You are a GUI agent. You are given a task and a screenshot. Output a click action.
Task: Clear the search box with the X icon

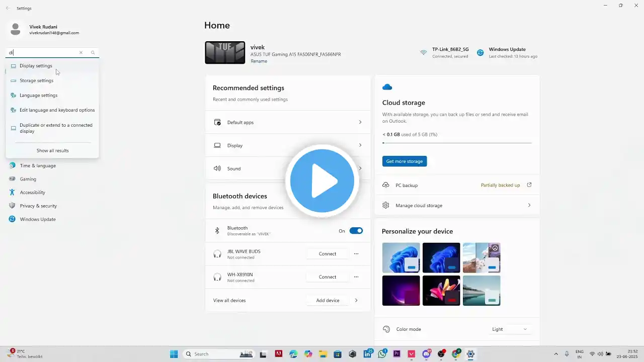[x=80, y=52]
